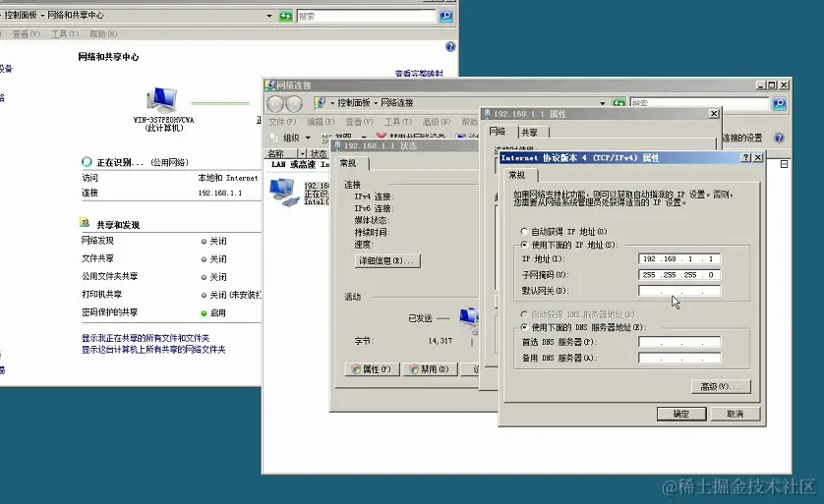Toggle 文件共享 status indicator
Screen dimensions: 824x504
click(204, 259)
